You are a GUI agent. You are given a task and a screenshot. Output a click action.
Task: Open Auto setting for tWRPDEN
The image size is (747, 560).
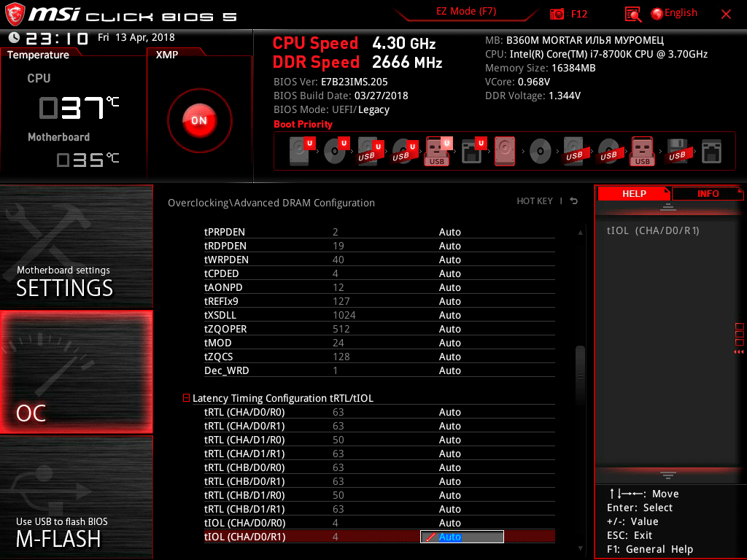449,260
